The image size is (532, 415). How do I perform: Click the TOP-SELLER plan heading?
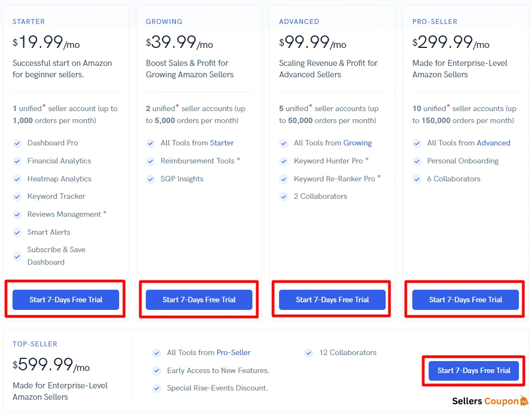click(x=35, y=344)
